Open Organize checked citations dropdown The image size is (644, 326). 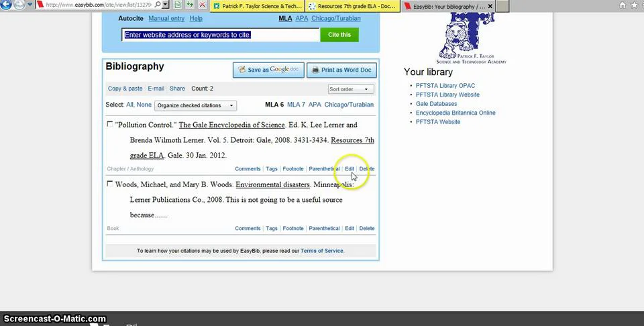click(195, 105)
